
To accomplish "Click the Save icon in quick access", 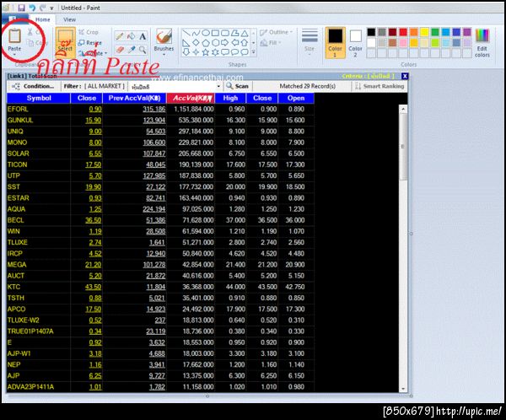I will 21,8.
